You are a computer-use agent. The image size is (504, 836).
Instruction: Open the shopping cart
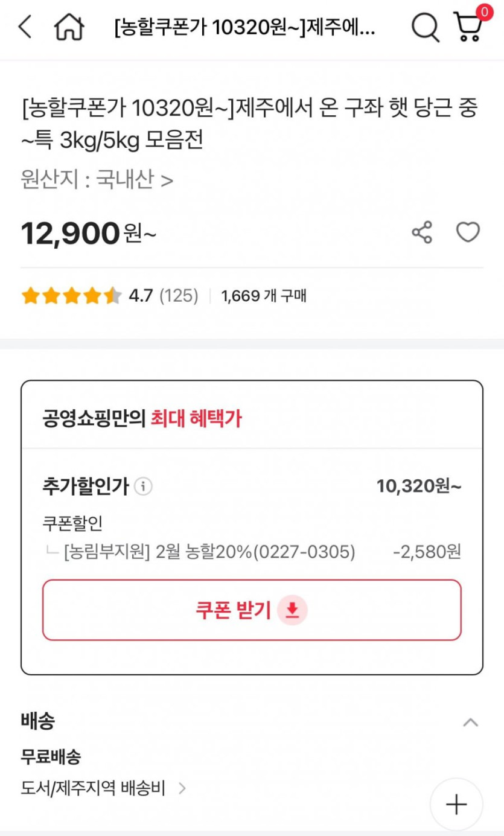pyautogui.click(x=468, y=27)
